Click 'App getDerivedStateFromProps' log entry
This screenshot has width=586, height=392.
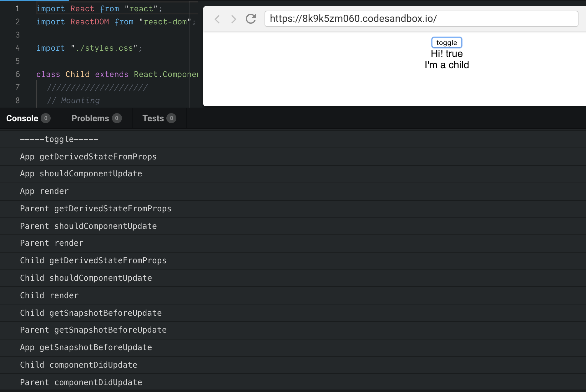tap(88, 157)
